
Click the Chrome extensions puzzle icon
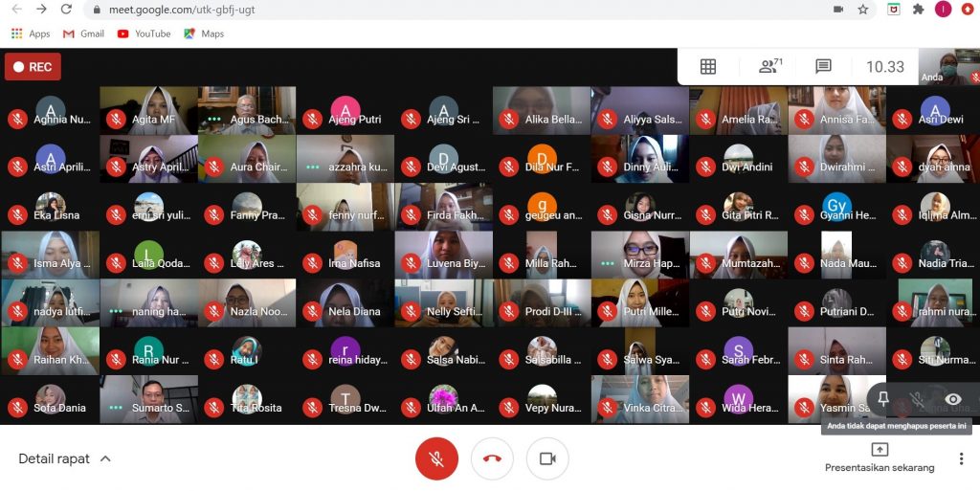click(919, 10)
